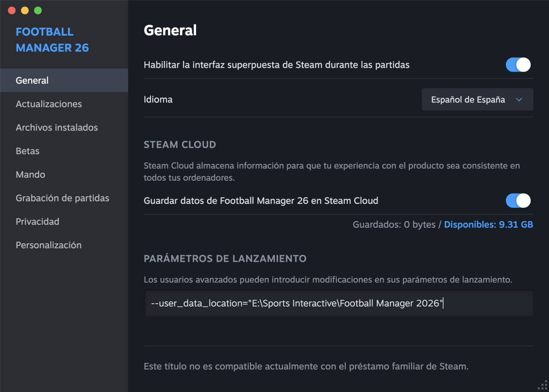Click the green maximize window button
The width and height of the screenshot is (549, 392).
click(38, 11)
